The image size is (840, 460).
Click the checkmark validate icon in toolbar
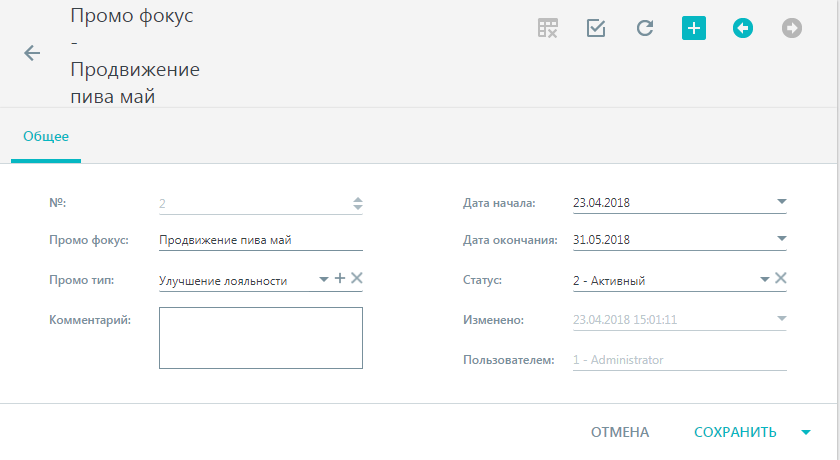coord(596,28)
